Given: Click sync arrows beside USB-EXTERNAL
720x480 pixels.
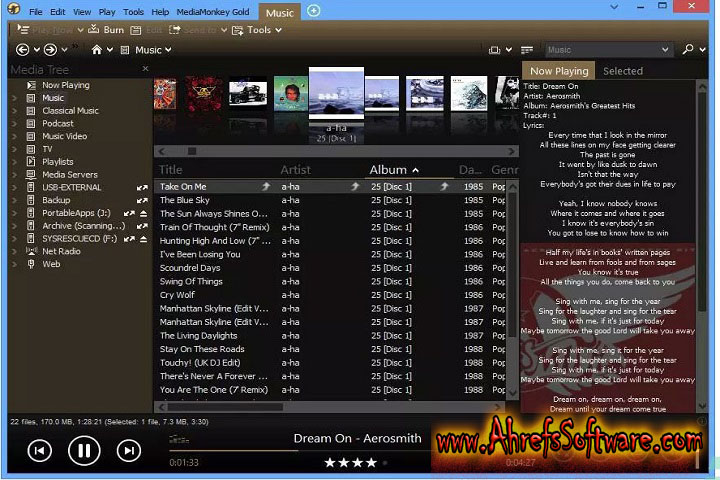Looking at the screenshot, I should [x=142, y=187].
